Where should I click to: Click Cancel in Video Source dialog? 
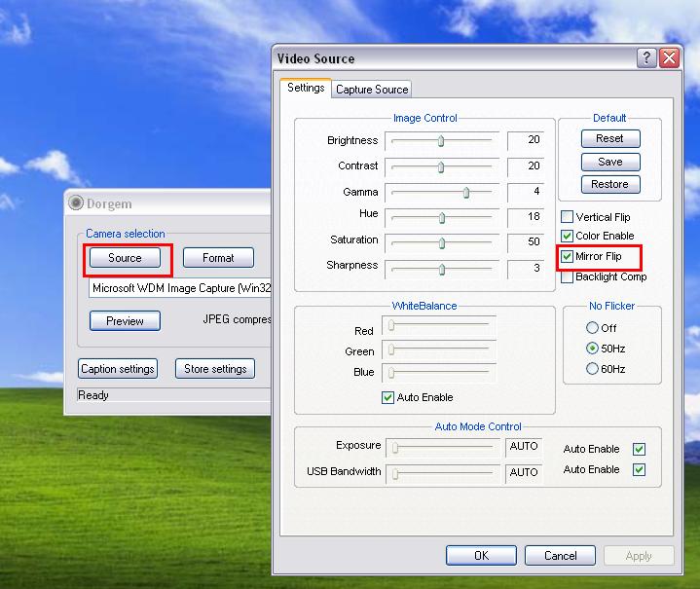(560, 556)
